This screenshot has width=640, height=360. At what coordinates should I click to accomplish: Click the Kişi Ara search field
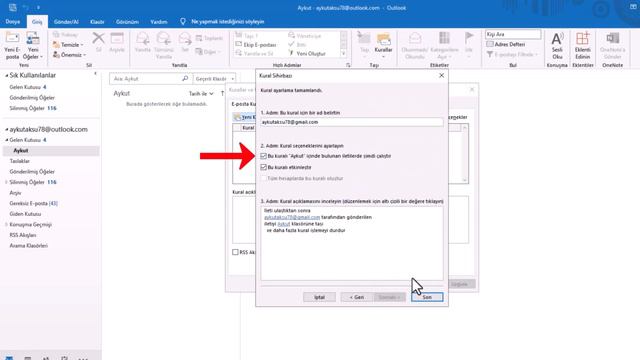click(513, 34)
